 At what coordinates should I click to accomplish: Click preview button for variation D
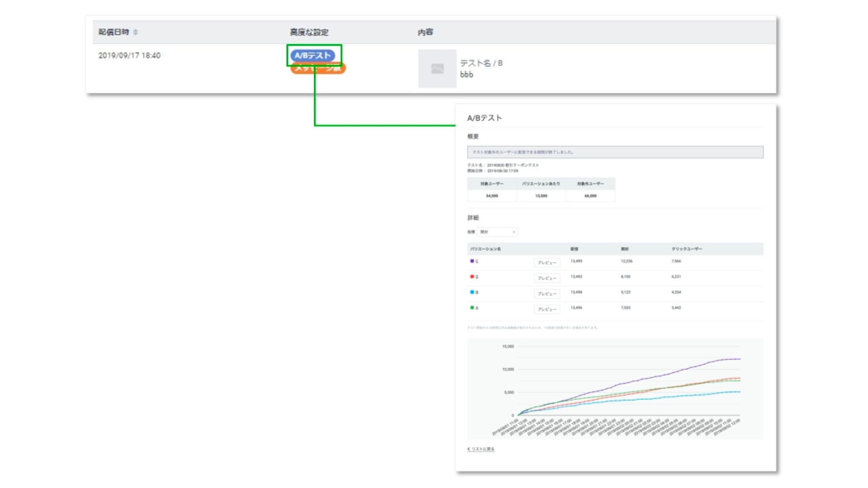coord(547,278)
